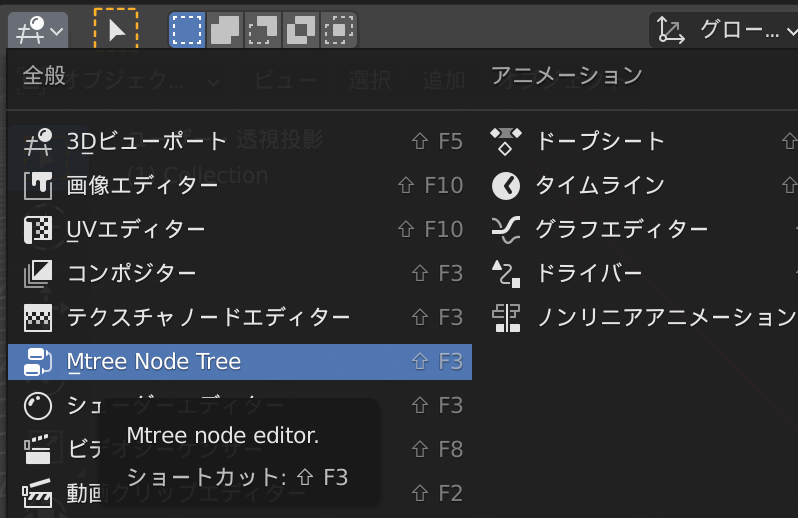Open the transform orientation グロー dropdown
Screen dimensions: 798x518
click(x=724, y=31)
